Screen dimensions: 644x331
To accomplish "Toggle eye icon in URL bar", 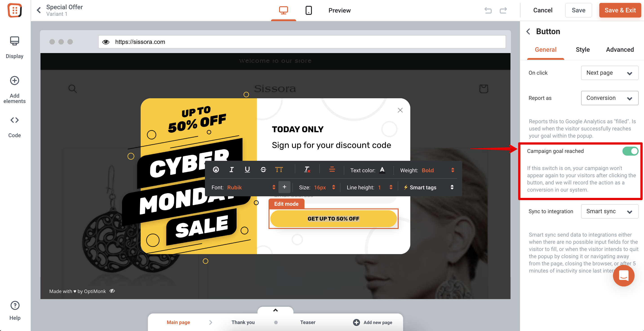I will pos(106,42).
